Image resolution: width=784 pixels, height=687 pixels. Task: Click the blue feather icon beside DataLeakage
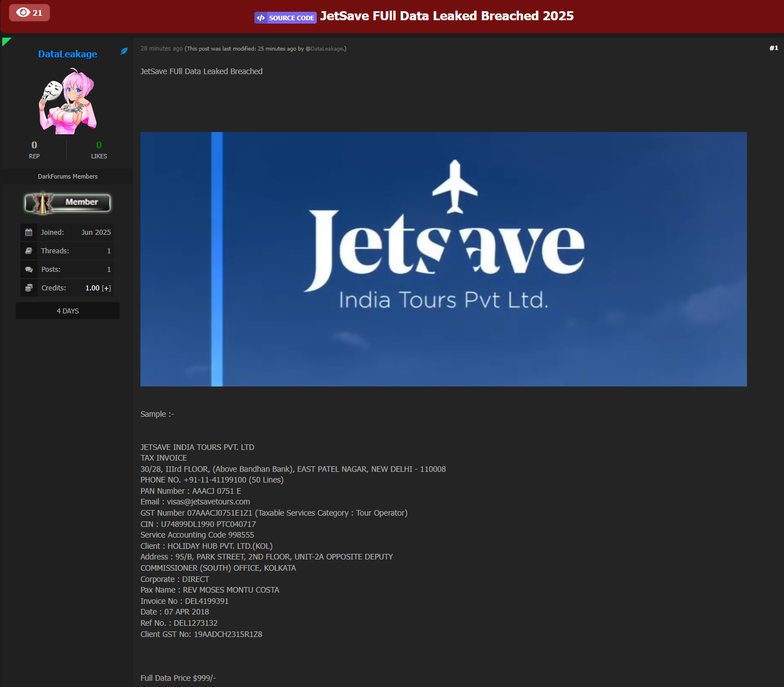[x=124, y=51]
